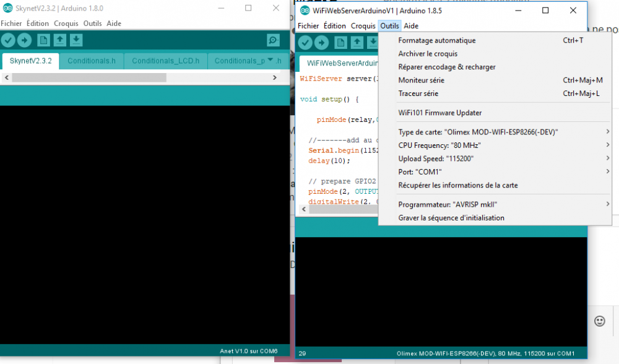Switch to Conditionals_LCD.h tab
The height and width of the screenshot is (364, 619).
[x=165, y=61]
